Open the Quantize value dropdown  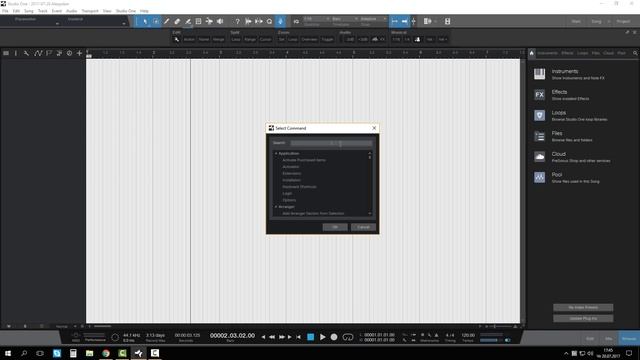[x=317, y=19]
